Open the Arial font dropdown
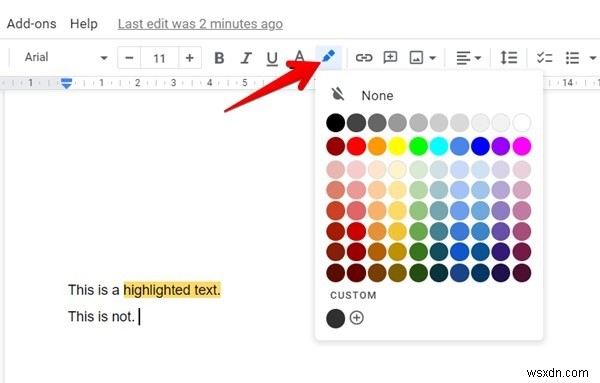This screenshot has height=383, width=600. pos(65,57)
